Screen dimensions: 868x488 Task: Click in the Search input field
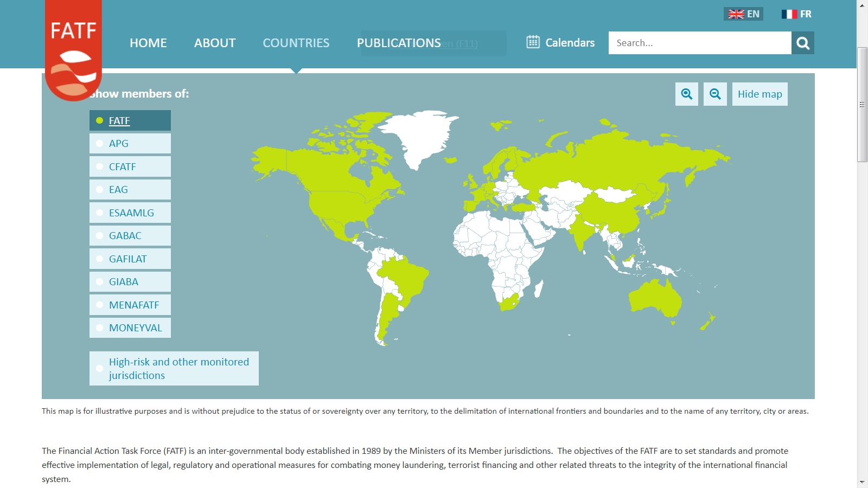[700, 43]
